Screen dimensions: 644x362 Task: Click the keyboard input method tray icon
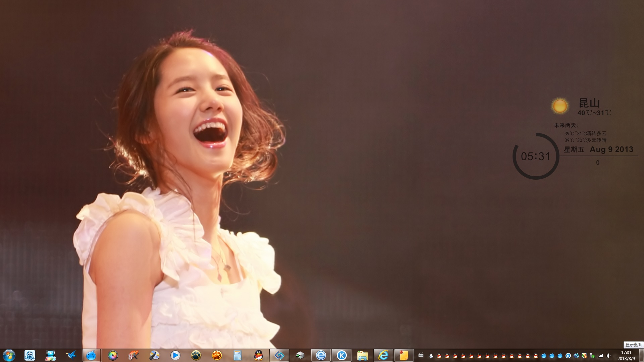421,355
